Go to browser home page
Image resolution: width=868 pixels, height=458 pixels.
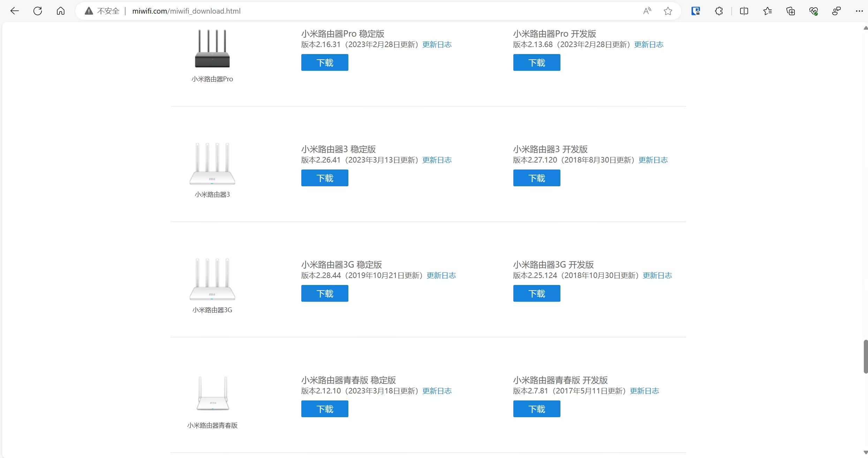click(61, 11)
